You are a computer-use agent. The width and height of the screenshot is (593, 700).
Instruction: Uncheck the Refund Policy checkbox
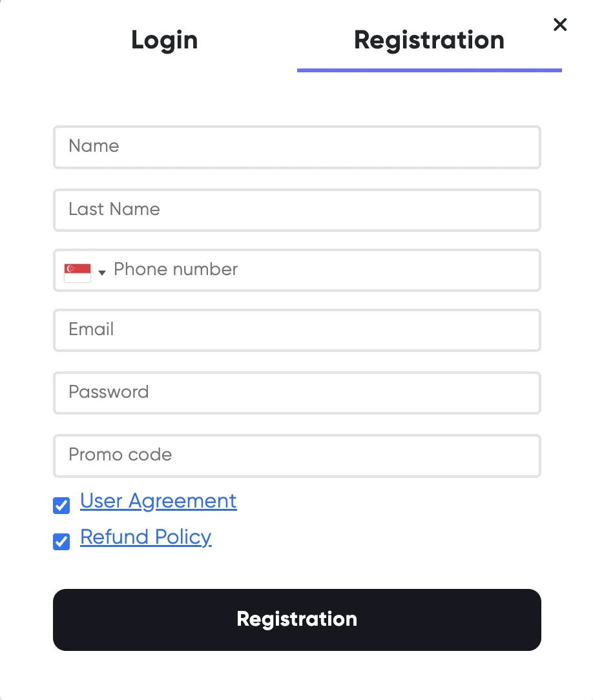tap(61, 541)
